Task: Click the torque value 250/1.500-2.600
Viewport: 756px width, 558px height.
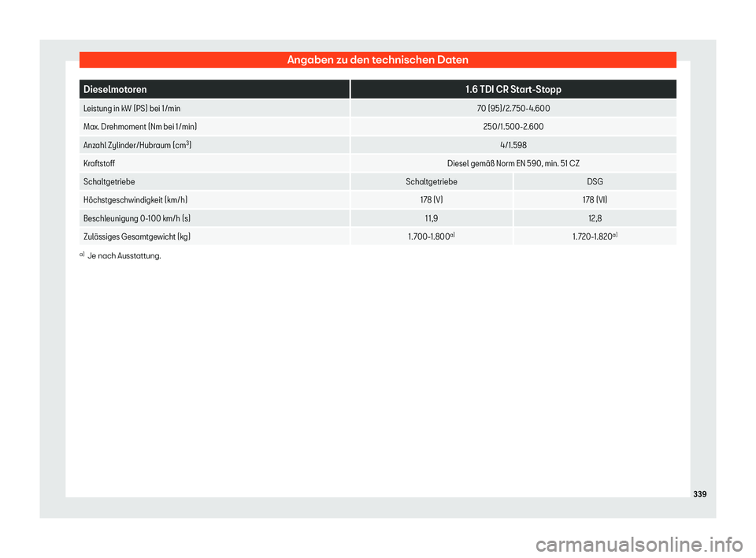Action: click(513, 127)
